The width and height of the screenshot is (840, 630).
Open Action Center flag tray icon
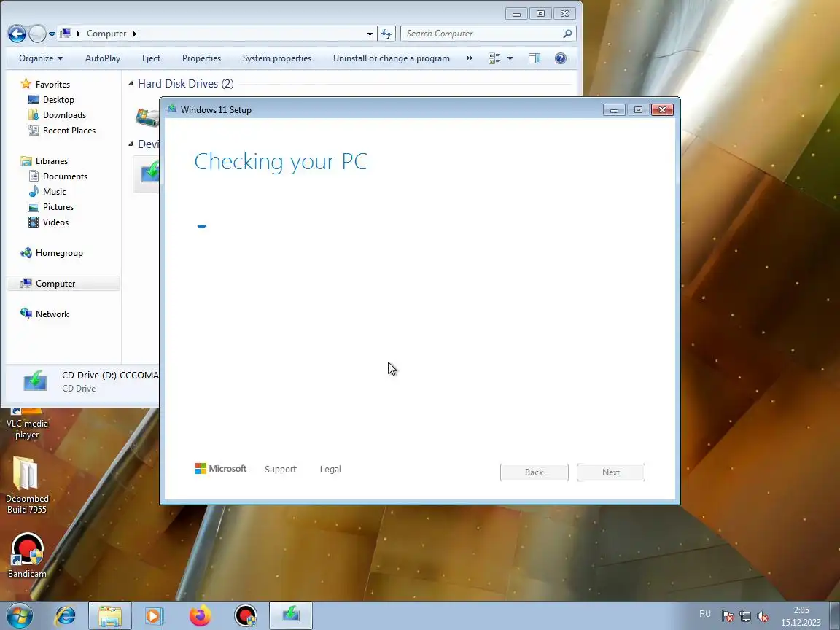tap(727, 616)
